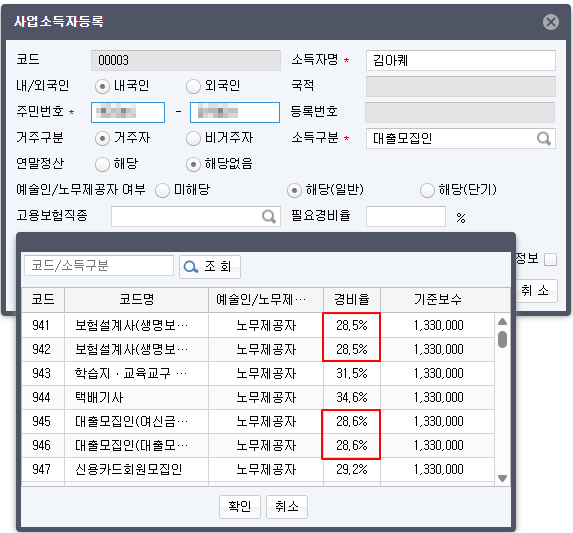Click 1,330,000 cell in row 941

[x=438, y=325]
